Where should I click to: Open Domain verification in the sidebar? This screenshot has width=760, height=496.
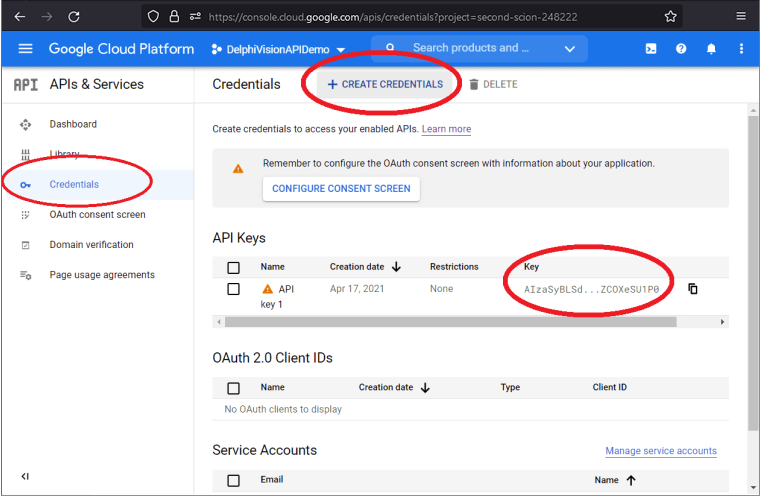coord(92,244)
